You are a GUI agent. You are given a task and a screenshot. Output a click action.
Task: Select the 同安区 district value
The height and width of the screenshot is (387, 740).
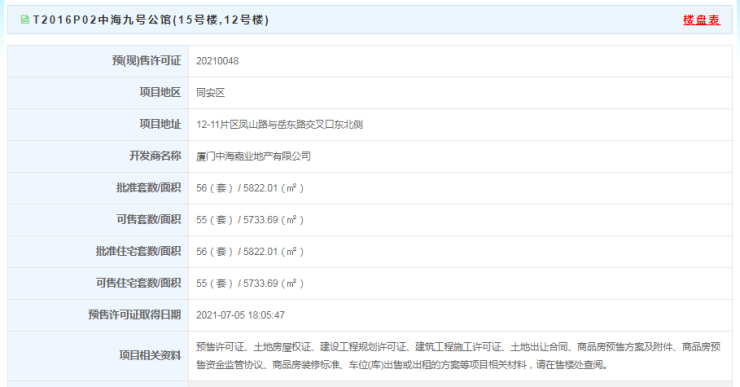210,93
